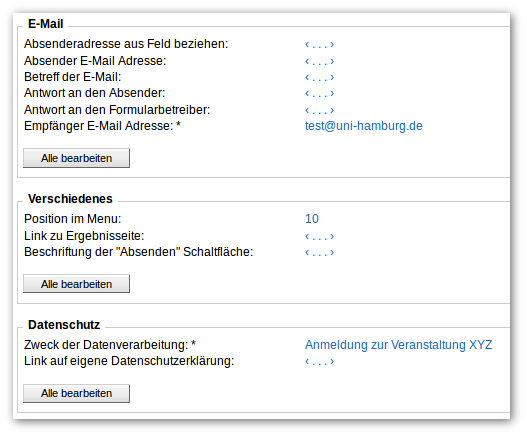Viewport: 527px width, 436px height.
Task: Click placeholder for Antwort an den Absender
Action: [319, 93]
